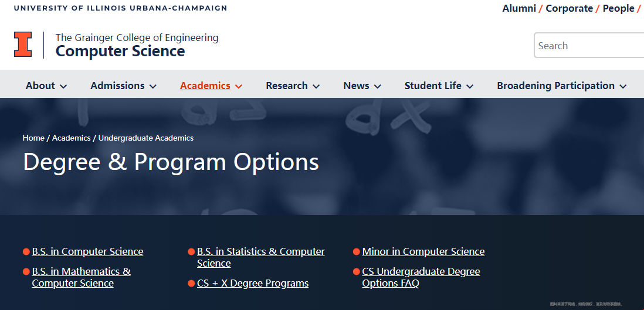Open B.S. in Computer Science link
Screen dimensions: 644x310
click(87, 251)
